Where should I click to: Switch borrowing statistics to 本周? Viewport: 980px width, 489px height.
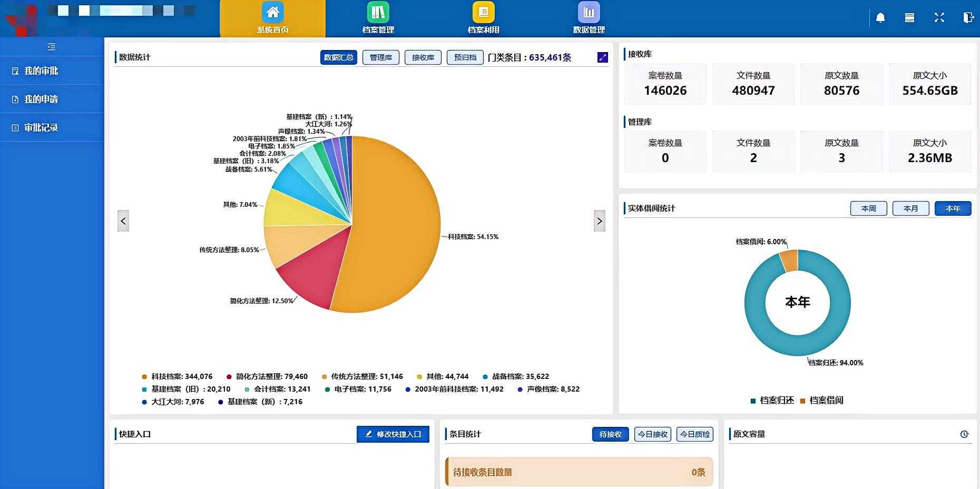click(x=868, y=208)
